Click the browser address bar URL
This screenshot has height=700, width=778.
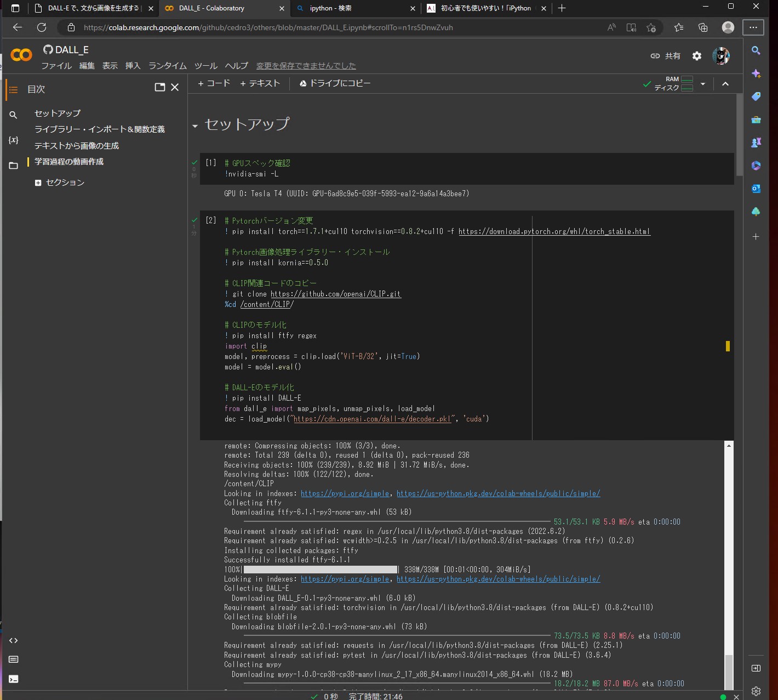(268, 27)
